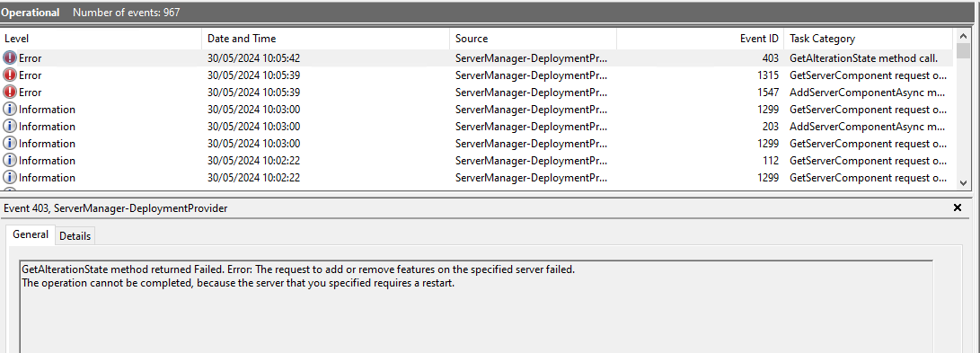This screenshot has height=353, width=980.
Task: Close the Event 403 preview pane
Action: click(x=957, y=208)
